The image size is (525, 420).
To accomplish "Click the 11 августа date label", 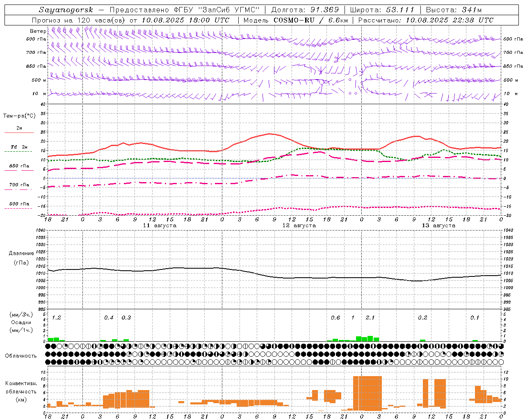I will coord(160,226).
